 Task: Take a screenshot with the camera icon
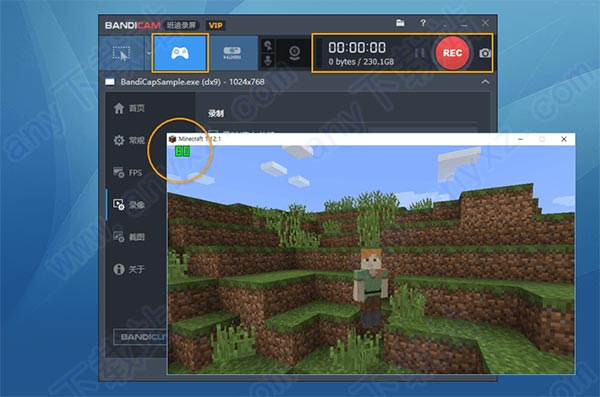pos(485,53)
